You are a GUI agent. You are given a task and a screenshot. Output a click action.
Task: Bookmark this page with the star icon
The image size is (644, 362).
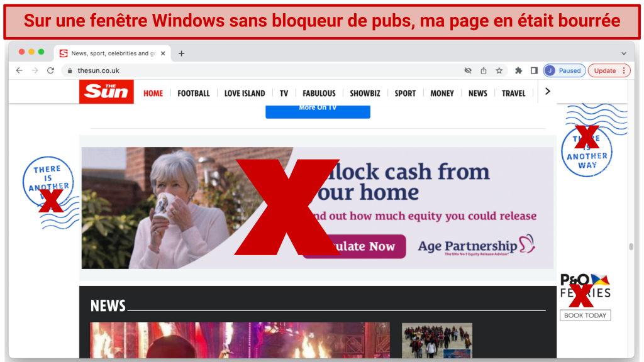point(499,70)
